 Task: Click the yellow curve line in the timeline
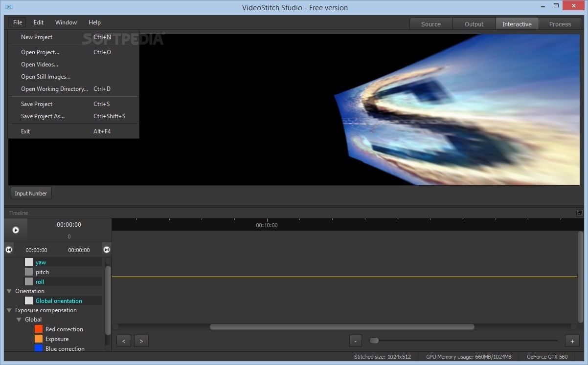tap(344, 277)
